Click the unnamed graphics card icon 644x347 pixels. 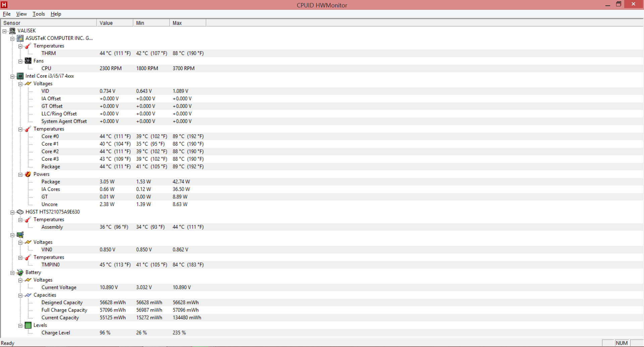[20, 235]
